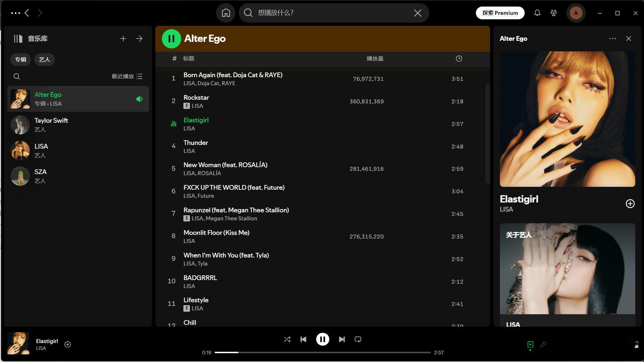Screen dimensions: 644x362
Task: Sort tracks by the play count header
Action: click(375, 59)
